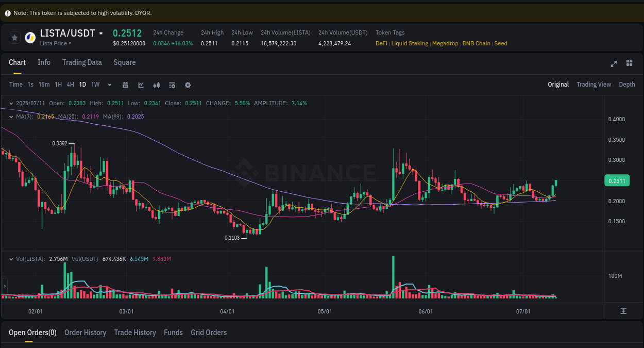Collapse the MA indicators row

(11, 117)
